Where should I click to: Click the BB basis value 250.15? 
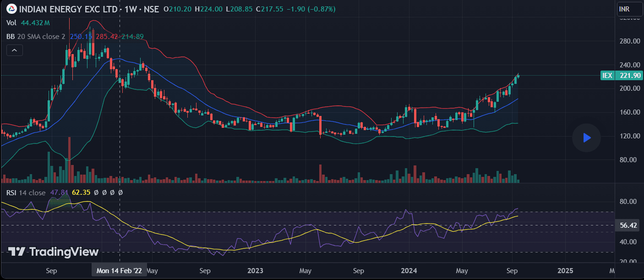(x=81, y=37)
